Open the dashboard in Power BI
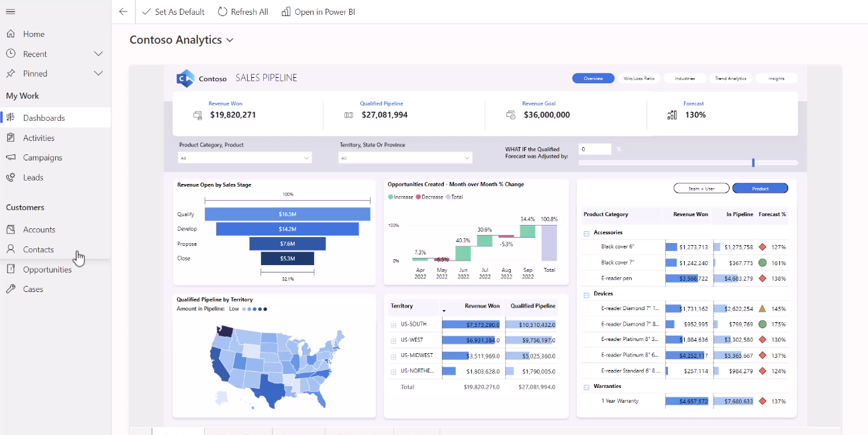 [318, 12]
